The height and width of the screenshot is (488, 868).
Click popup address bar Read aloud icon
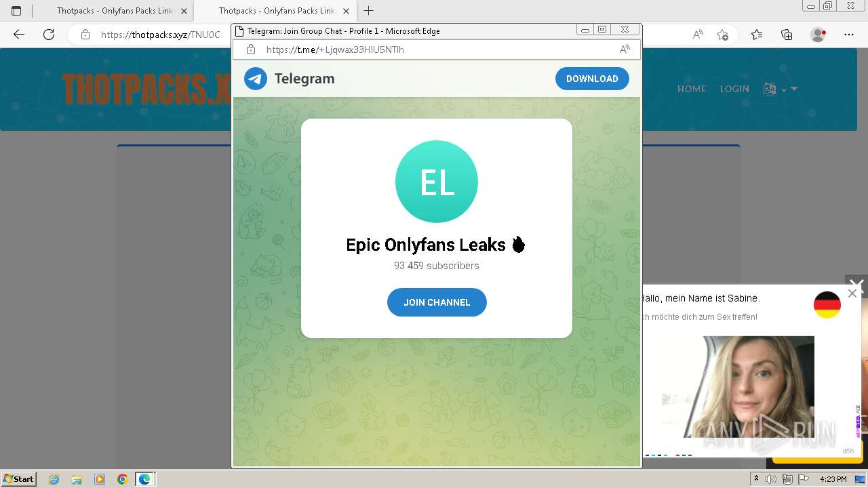(x=625, y=49)
